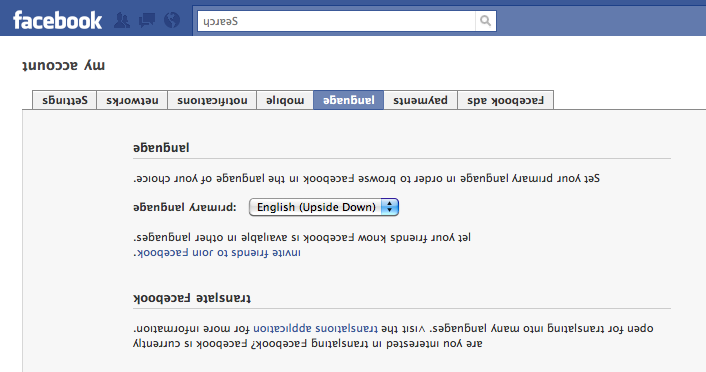
Task: Click the upside-down 'translate facebook' heading
Action: tap(192, 298)
